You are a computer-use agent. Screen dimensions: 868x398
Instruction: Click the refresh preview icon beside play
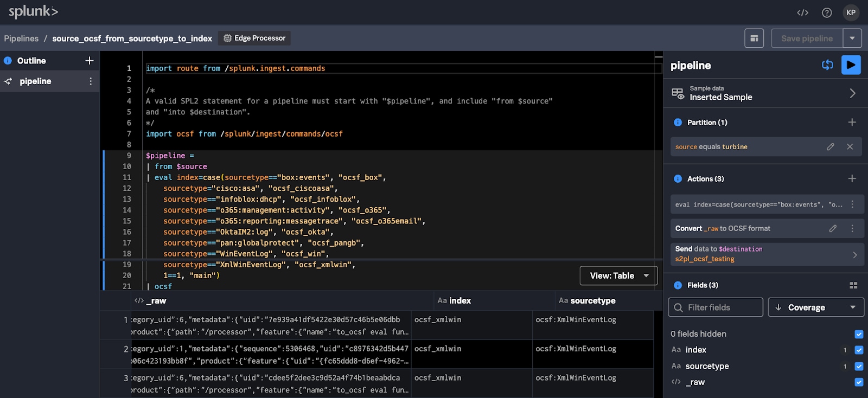click(x=827, y=65)
